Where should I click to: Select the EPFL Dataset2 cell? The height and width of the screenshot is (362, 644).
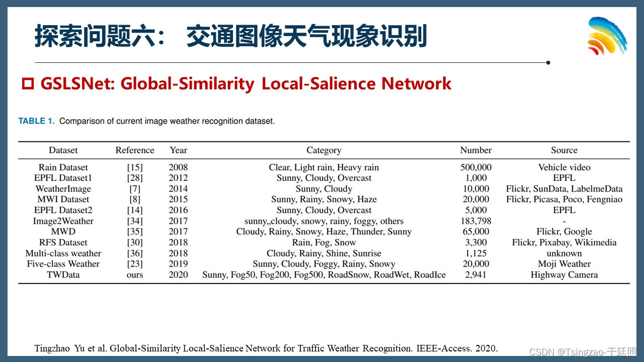click(x=63, y=210)
